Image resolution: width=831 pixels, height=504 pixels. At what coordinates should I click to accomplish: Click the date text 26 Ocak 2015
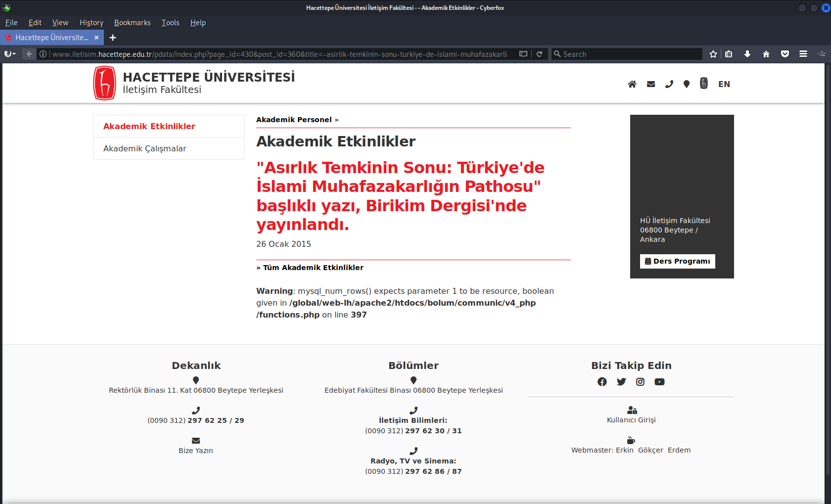[x=283, y=244]
